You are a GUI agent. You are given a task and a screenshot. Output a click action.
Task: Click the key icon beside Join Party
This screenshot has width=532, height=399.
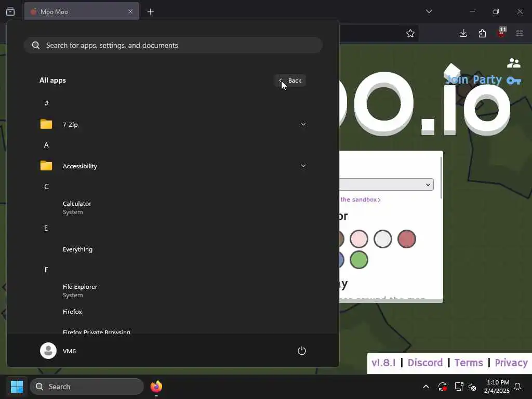click(x=514, y=81)
